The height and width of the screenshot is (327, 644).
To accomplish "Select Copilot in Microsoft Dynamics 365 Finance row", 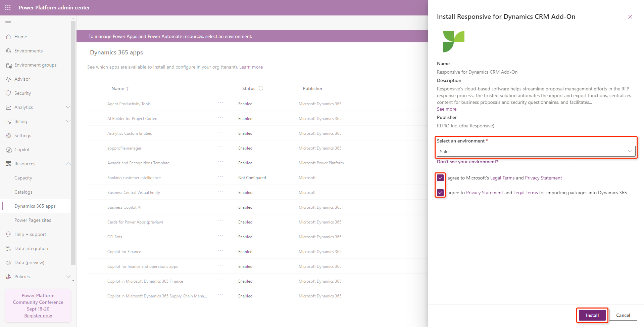I will 257,281.
